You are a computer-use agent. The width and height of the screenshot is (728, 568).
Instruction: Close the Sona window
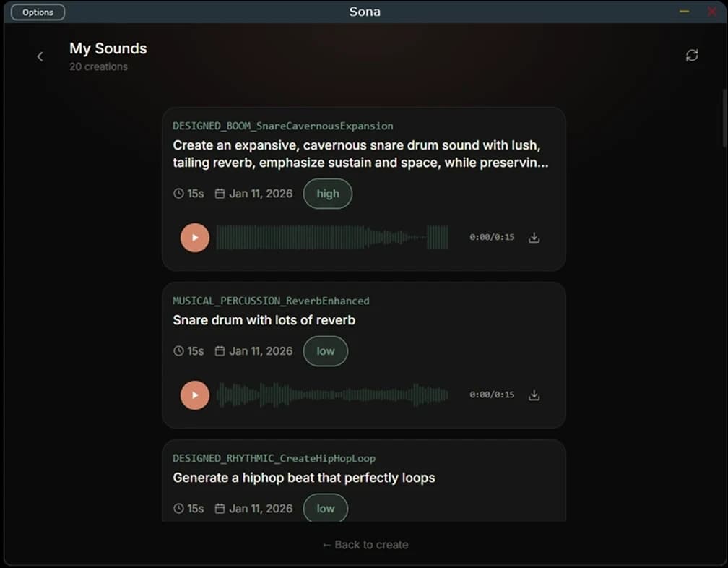[x=712, y=11]
